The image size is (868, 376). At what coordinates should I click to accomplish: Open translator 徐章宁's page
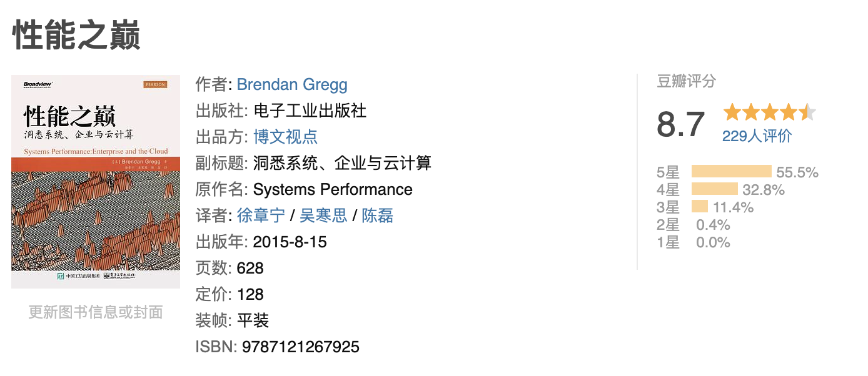click(261, 215)
